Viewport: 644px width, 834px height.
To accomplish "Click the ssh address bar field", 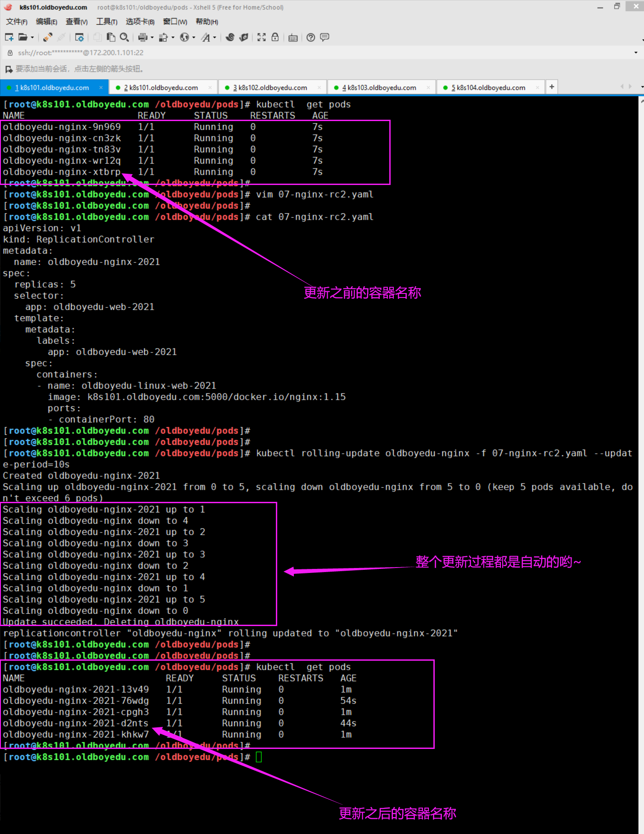I will click(270, 53).
